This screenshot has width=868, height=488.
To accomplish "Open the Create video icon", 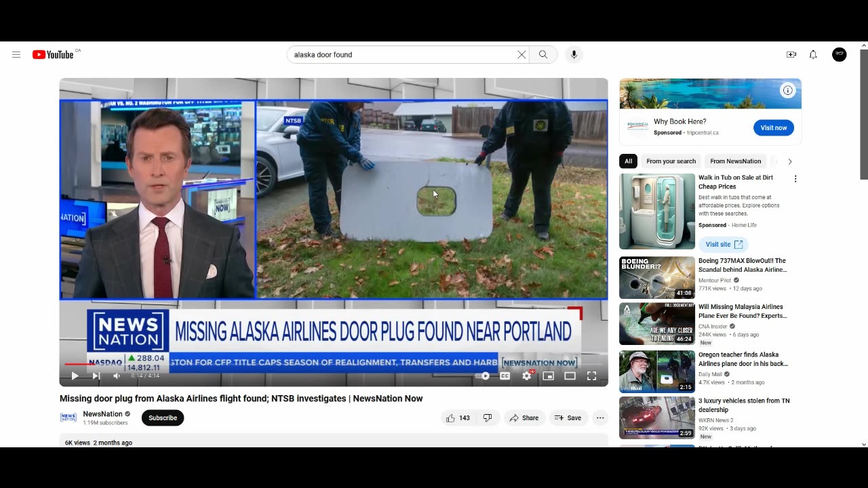I will [791, 55].
